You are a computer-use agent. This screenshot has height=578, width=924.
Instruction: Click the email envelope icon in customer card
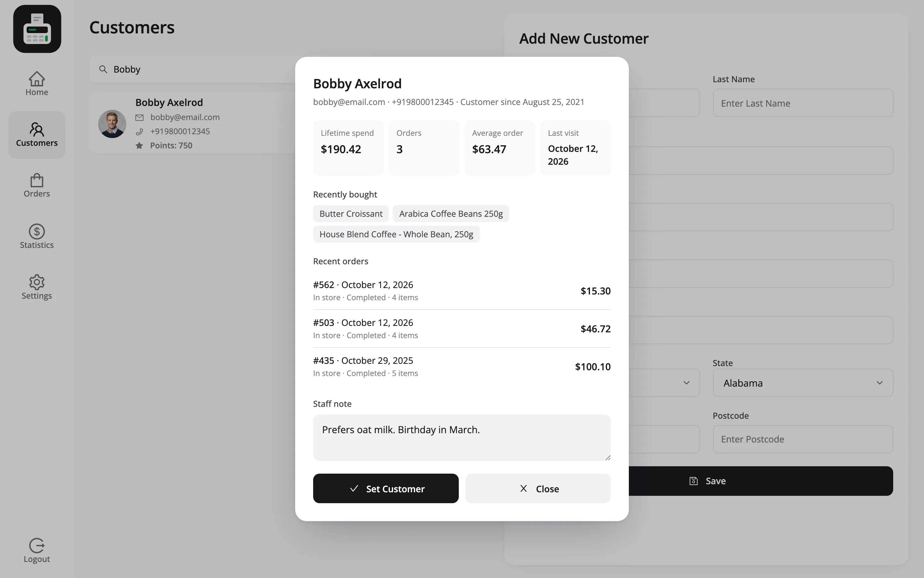(x=139, y=117)
